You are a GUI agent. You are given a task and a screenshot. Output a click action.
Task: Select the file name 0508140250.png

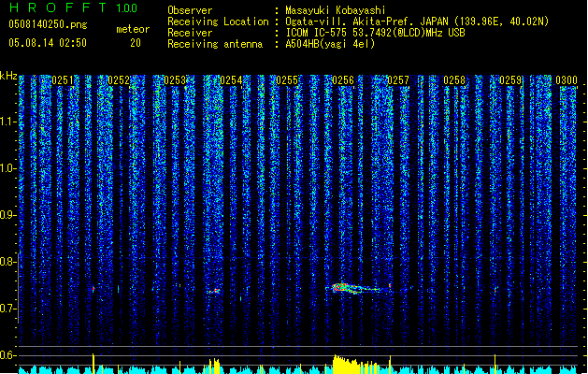(48, 24)
